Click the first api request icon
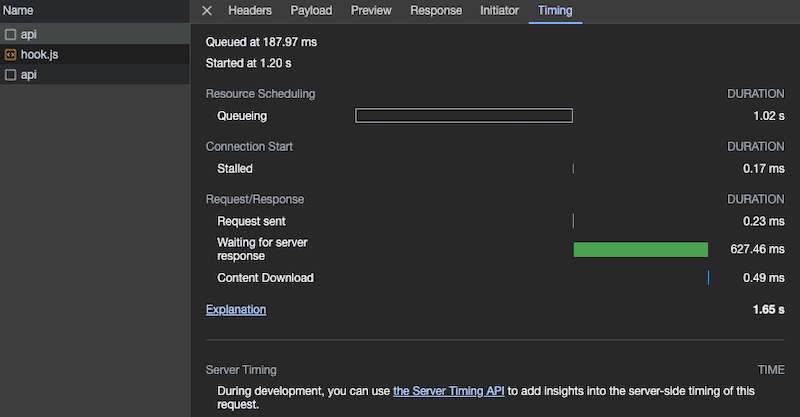 (10, 34)
